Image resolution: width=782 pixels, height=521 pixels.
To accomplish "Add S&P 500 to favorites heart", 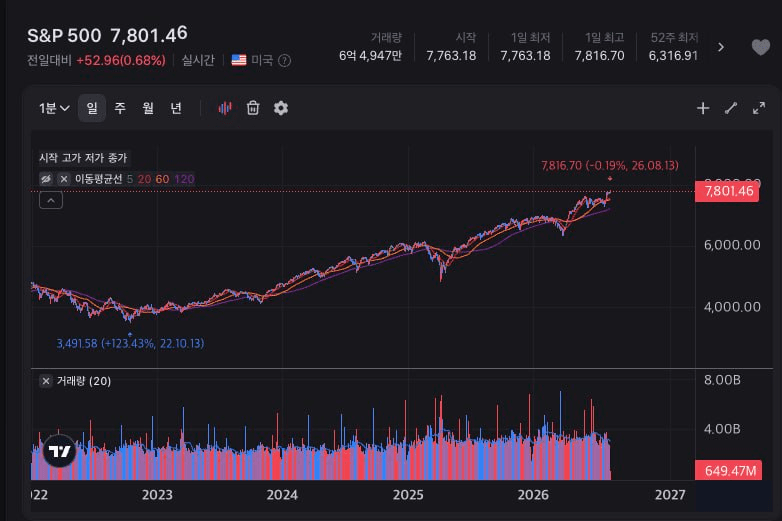I will (761, 47).
